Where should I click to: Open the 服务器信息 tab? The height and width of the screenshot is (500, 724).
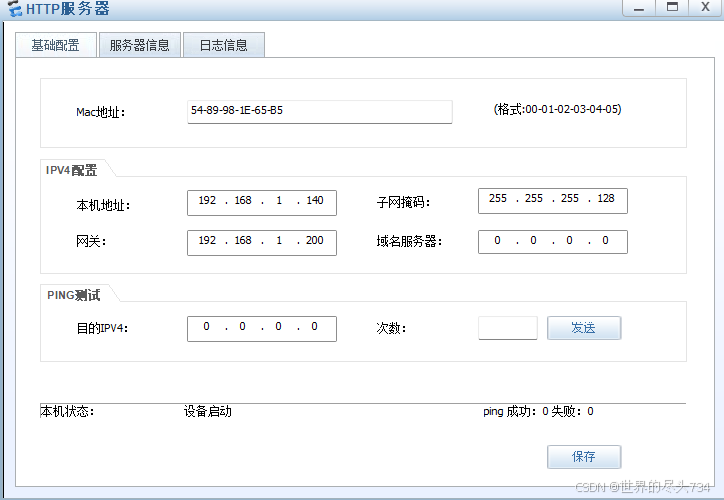coord(139,45)
